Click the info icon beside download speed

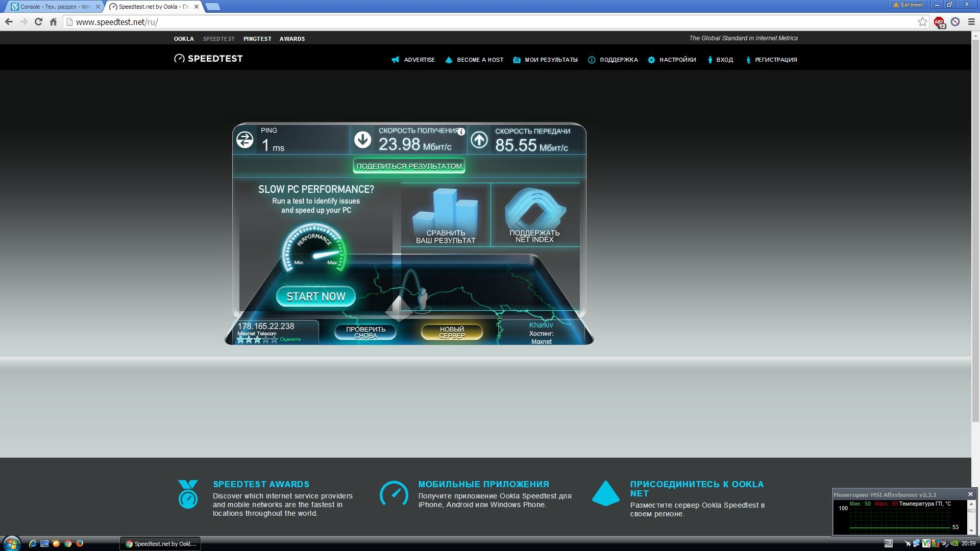[x=461, y=132]
